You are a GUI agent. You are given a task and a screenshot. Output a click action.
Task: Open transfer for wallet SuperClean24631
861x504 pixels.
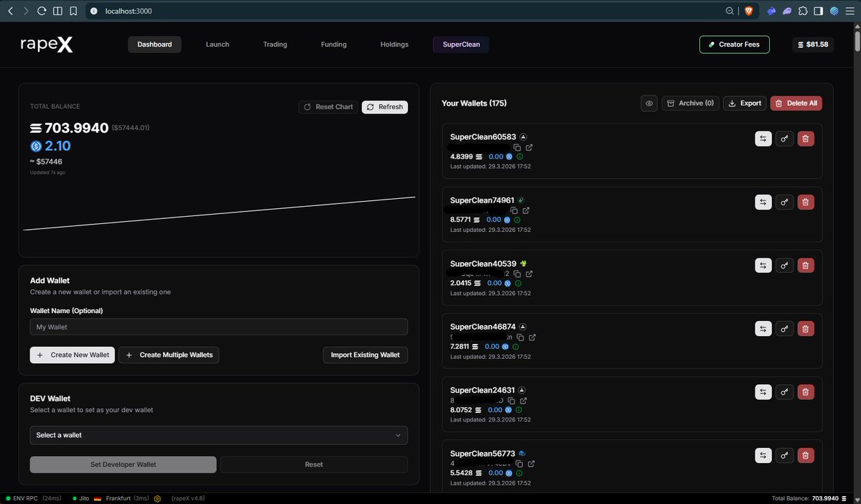coord(763,392)
